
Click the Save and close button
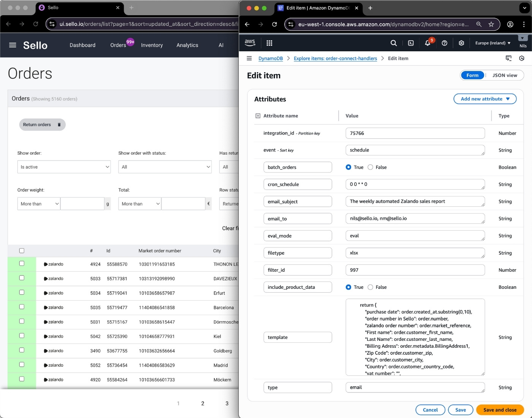point(500,410)
